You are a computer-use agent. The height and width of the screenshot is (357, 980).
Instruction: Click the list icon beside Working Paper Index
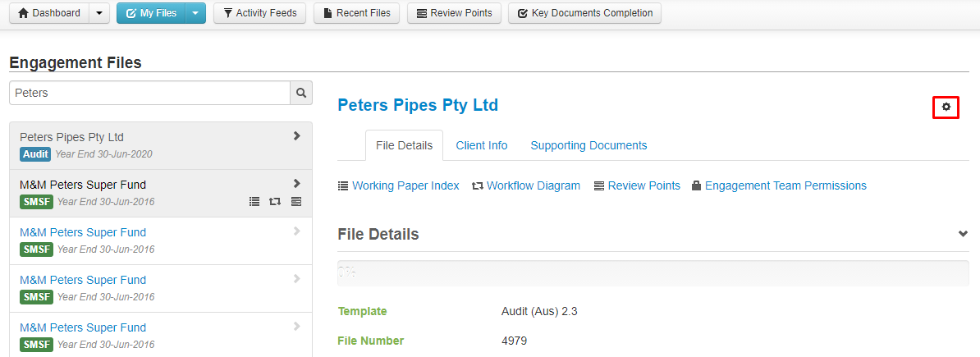tap(342, 185)
